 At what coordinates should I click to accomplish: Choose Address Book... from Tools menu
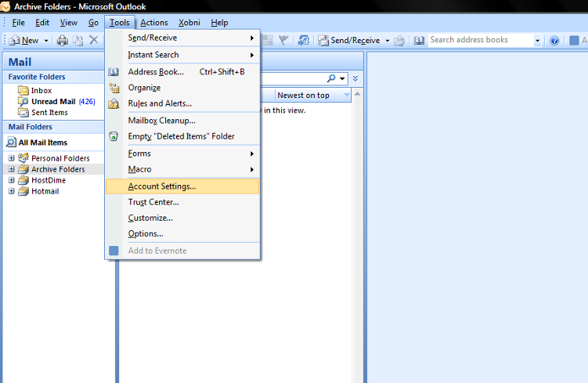click(x=182, y=71)
